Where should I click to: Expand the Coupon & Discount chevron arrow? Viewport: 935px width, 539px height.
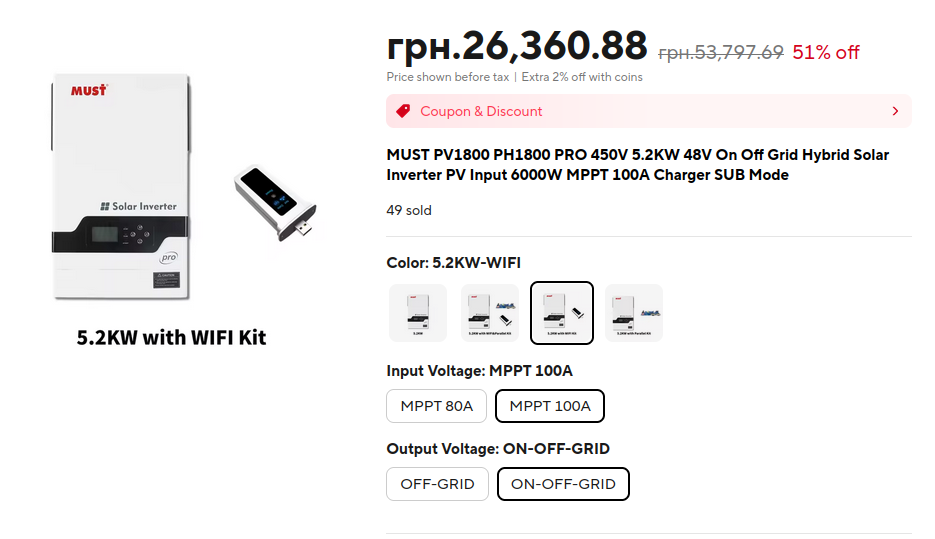(x=895, y=111)
